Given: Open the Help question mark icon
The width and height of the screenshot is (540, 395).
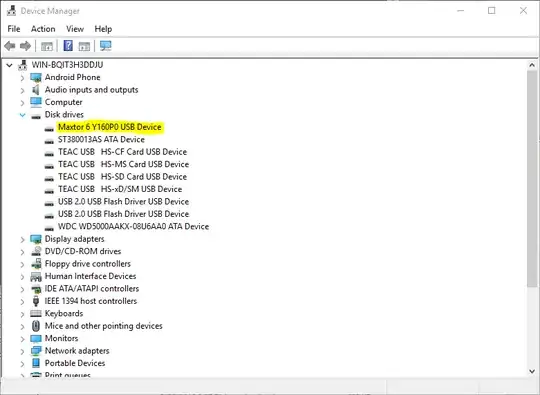Looking at the screenshot, I should (68, 45).
